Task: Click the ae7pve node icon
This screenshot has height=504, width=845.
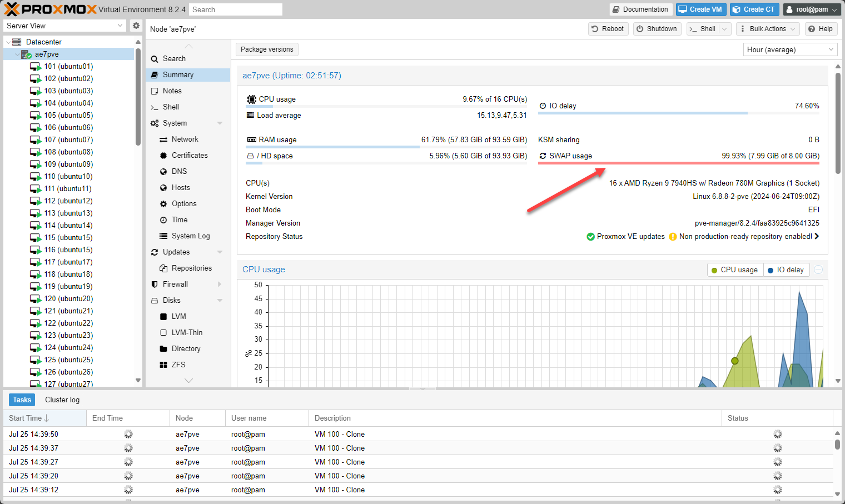Action: click(x=26, y=54)
